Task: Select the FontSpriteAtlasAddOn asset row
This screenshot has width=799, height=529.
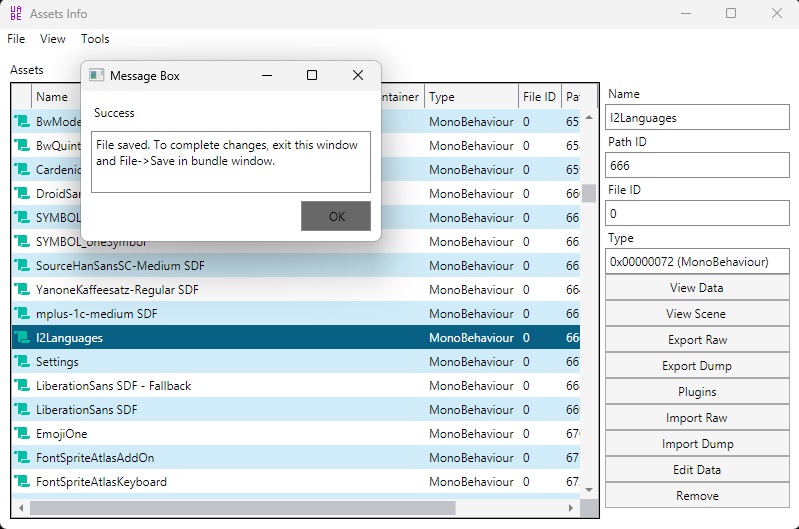Action: pos(296,457)
